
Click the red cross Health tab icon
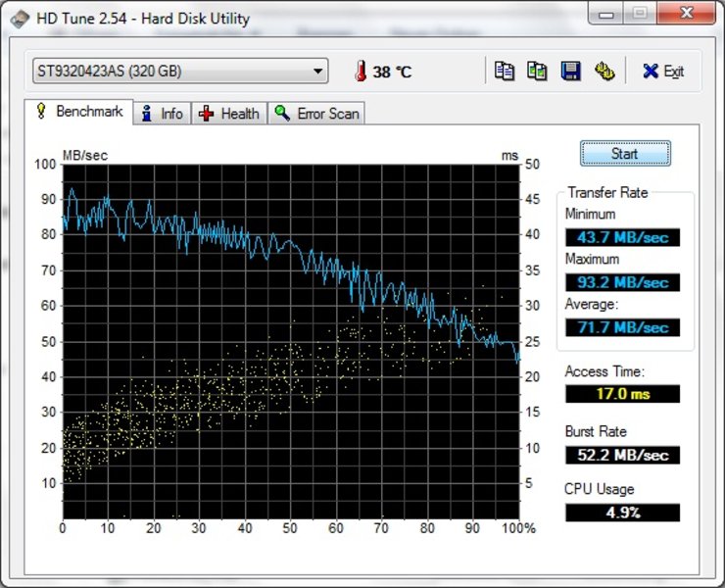click(206, 114)
